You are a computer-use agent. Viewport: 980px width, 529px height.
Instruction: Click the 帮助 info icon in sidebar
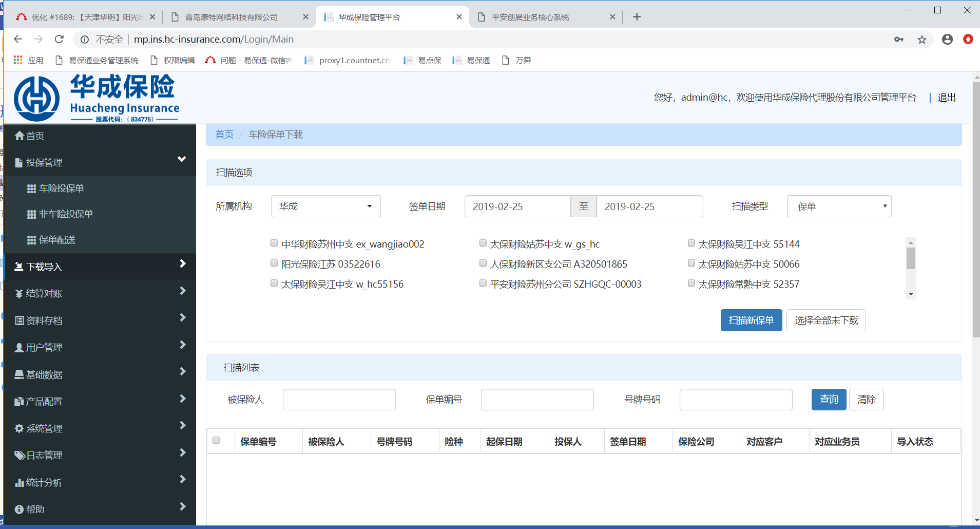(x=19, y=509)
